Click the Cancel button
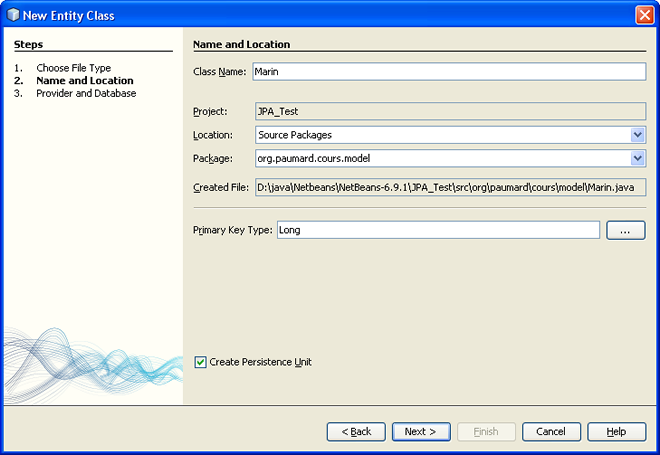 [x=551, y=432]
